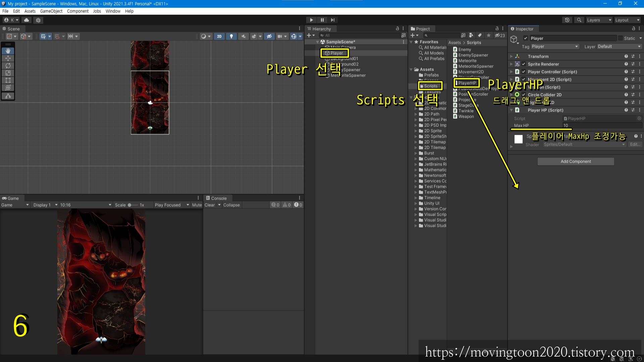644x362 pixels.
Task: Open the Layout dropdown
Action: 627,20
